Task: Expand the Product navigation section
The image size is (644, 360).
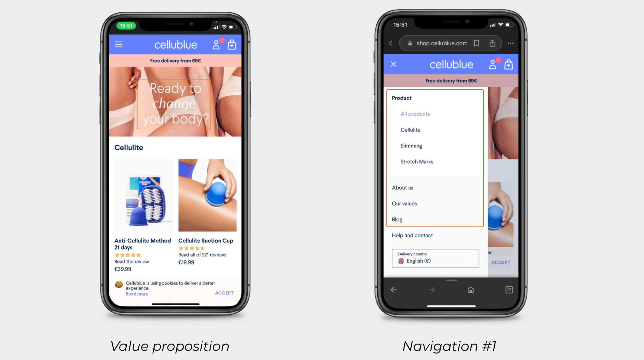Action: pos(401,98)
